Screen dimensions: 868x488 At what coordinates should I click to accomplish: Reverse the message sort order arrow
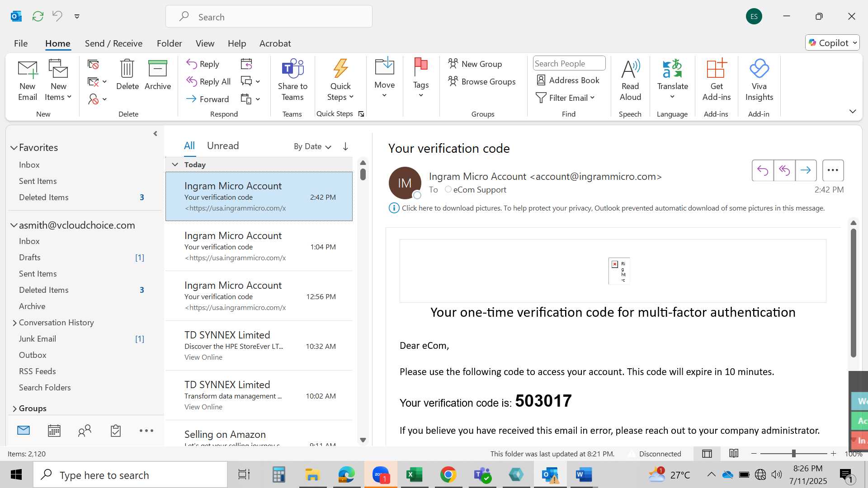345,146
